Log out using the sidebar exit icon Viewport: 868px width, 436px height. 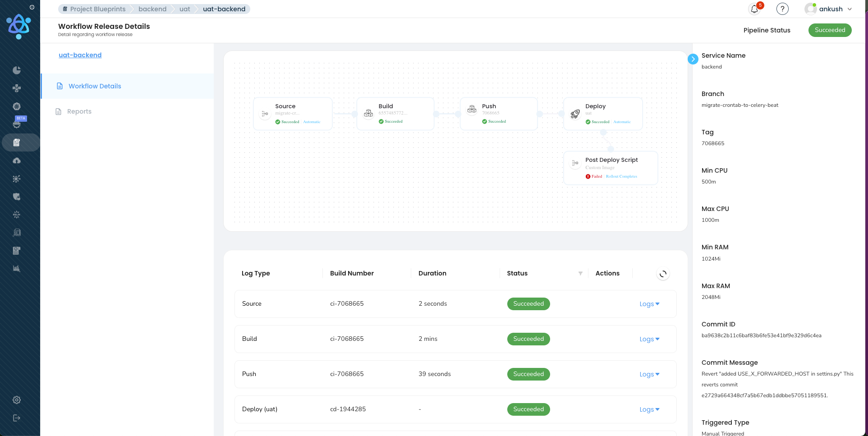(16, 418)
